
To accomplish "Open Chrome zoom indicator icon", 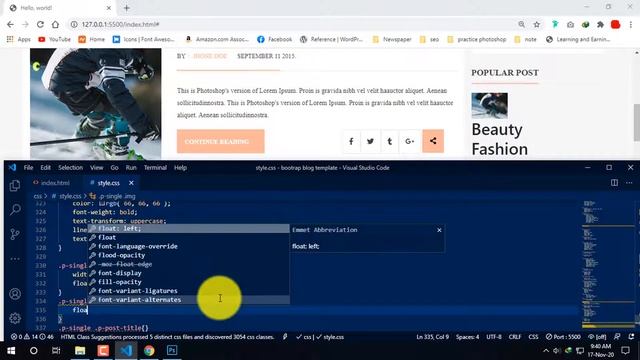I will pos(522,24).
